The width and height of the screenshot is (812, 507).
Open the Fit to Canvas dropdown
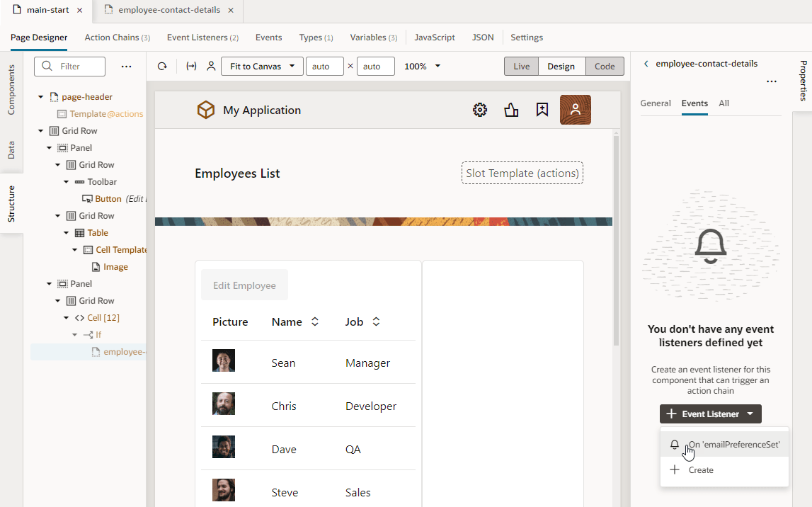(x=261, y=66)
